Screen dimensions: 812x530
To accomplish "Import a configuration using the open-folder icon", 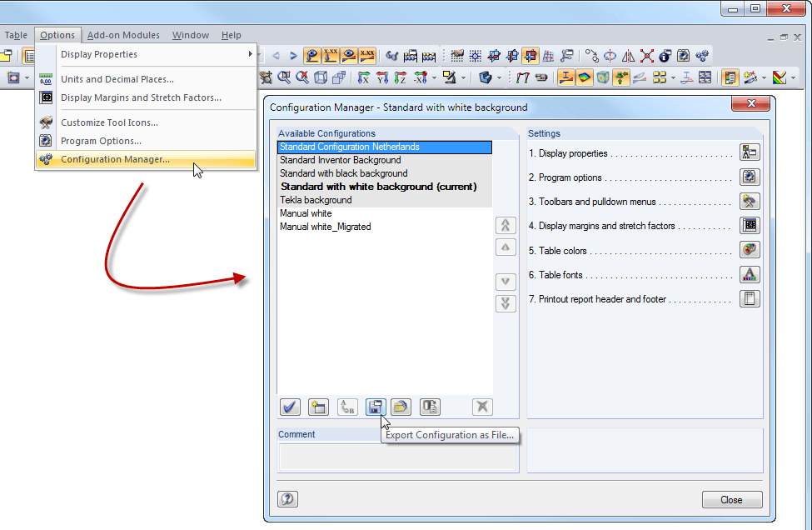I will [401, 407].
